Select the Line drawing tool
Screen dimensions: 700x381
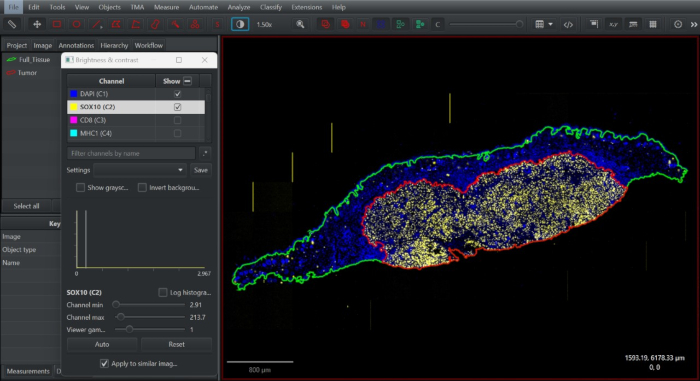96,24
